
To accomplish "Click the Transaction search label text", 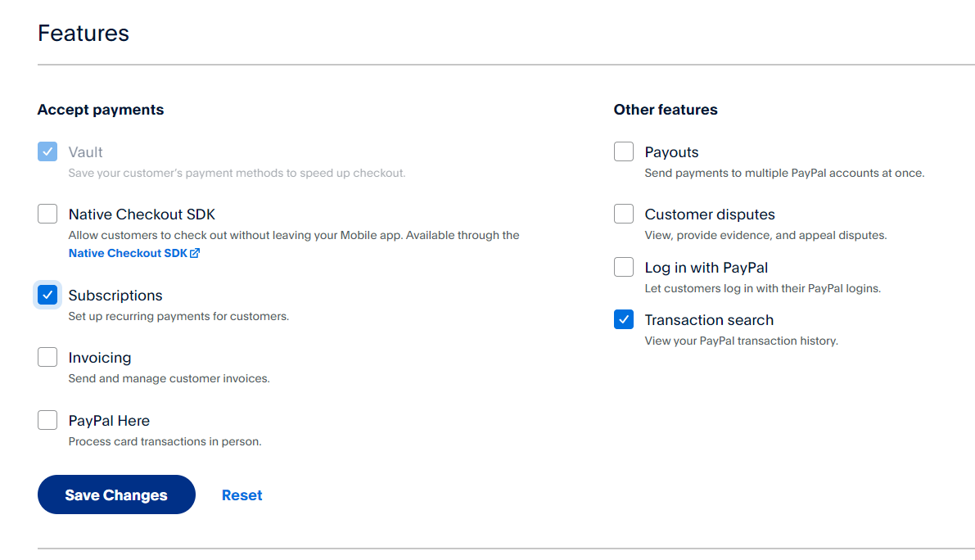I will pyautogui.click(x=709, y=320).
